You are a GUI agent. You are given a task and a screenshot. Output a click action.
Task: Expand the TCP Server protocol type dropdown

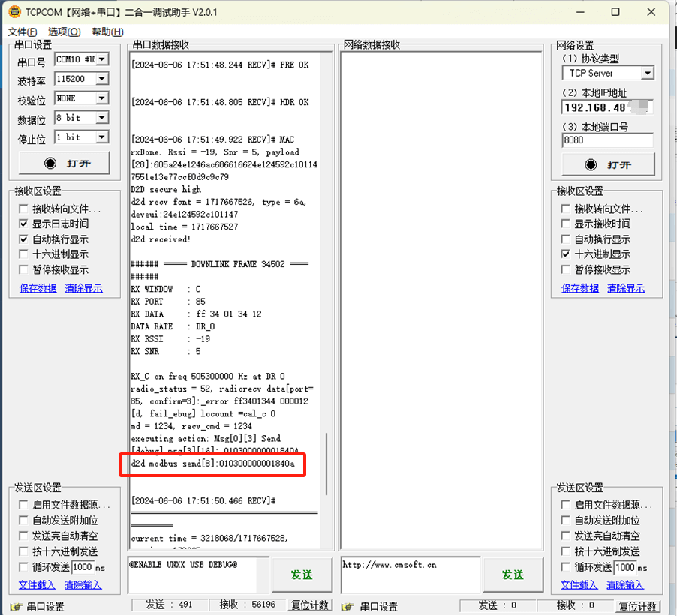tap(647, 74)
